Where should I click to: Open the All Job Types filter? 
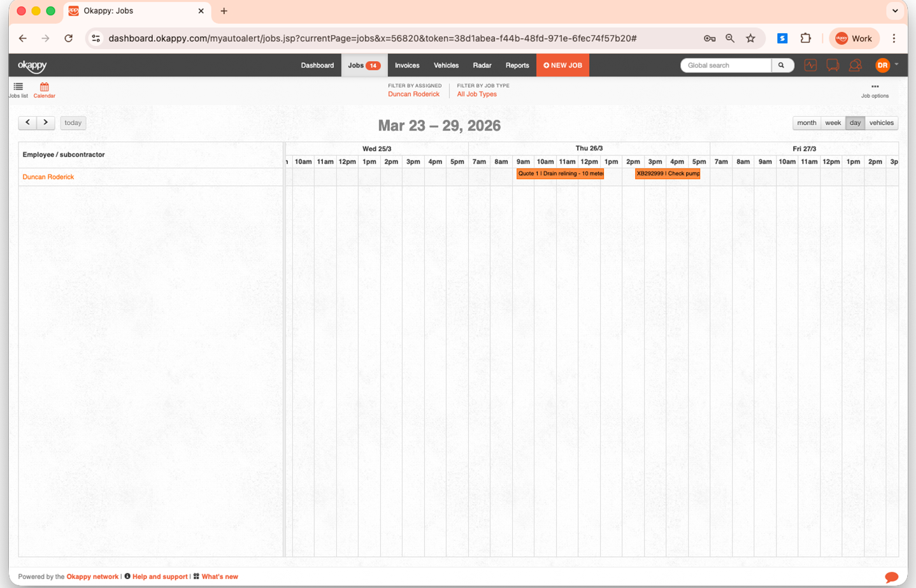[x=476, y=94]
